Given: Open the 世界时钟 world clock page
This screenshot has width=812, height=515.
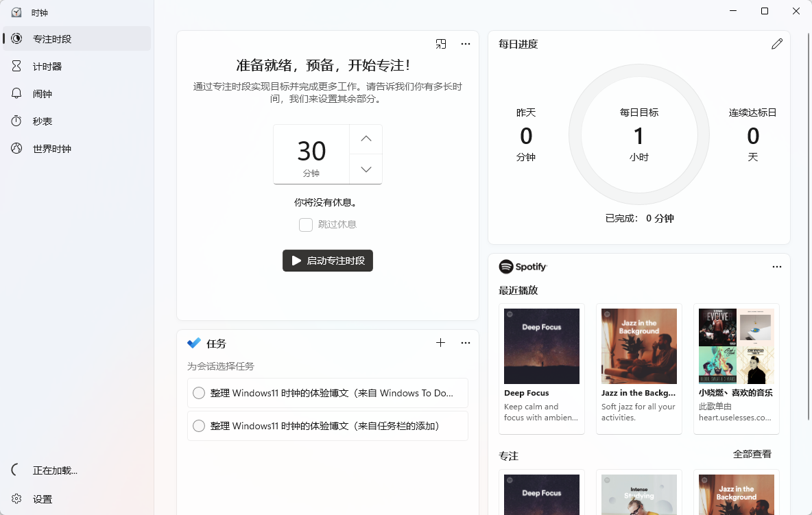Looking at the screenshot, I should click(x=77, y=149).
